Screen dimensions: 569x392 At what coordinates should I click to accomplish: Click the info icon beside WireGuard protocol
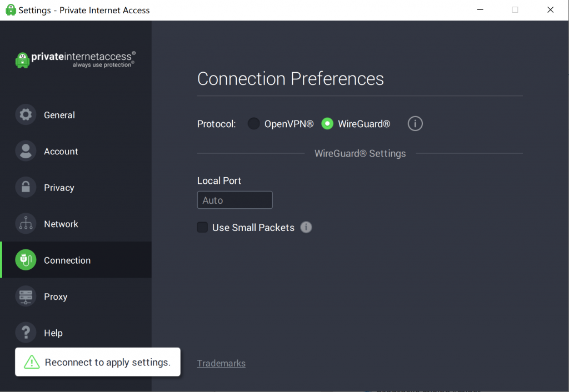(x=415, y=123)
